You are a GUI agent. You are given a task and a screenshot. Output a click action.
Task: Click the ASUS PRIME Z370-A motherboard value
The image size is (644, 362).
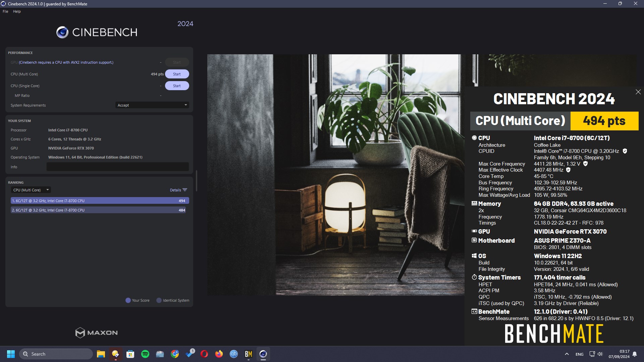(x=562, y=241)
